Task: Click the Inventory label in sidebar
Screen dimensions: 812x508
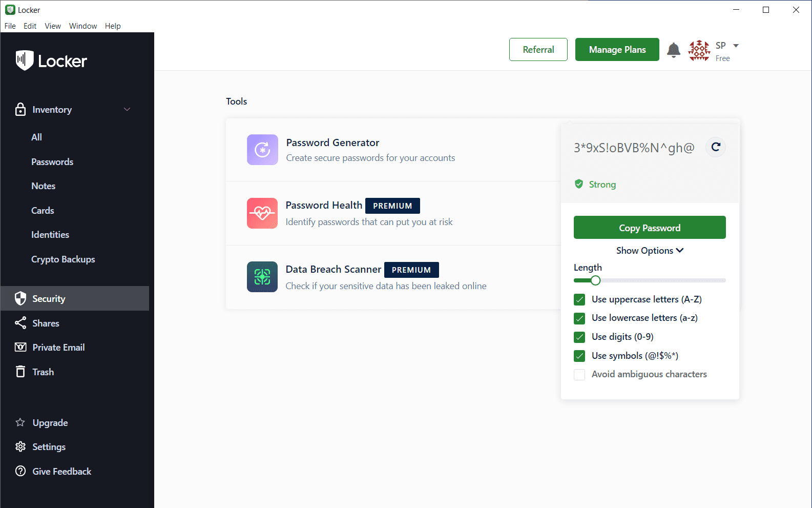Action: click(52, 109)
